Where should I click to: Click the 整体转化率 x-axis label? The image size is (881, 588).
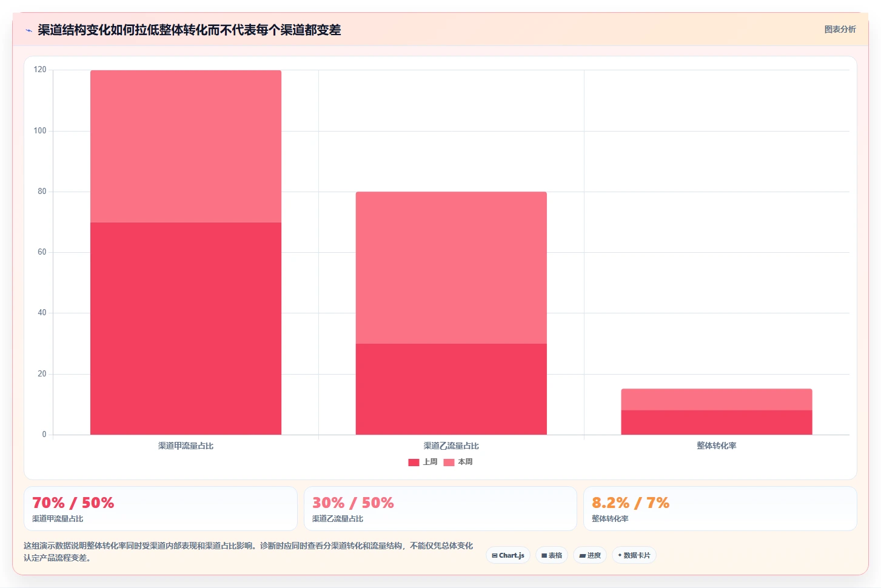[717, 446]
